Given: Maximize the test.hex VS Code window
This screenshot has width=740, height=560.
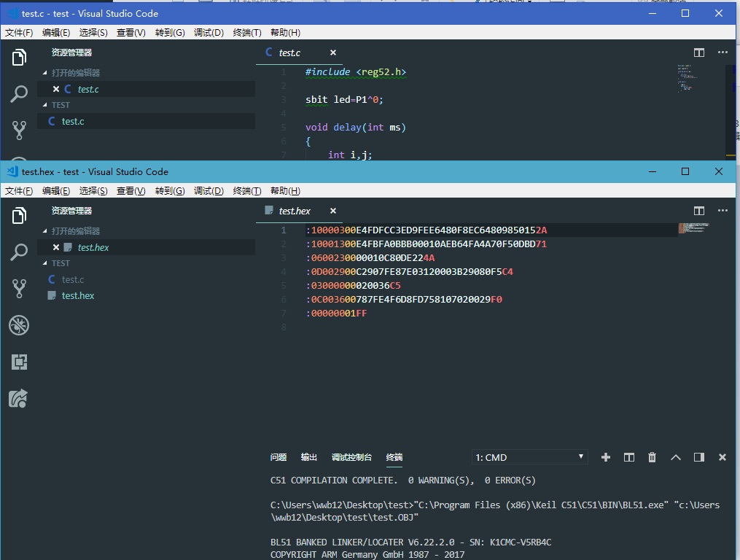Looking at the screenshot, I should tap(685, 171).
